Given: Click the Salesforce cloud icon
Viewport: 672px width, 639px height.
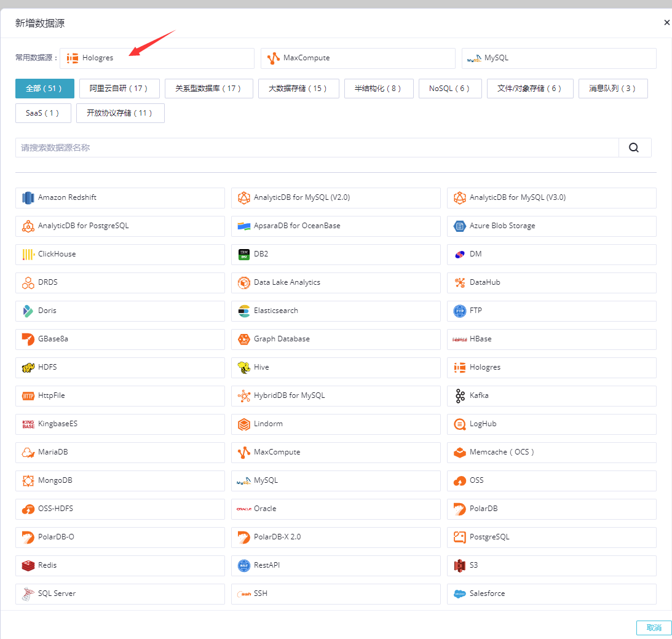Looking at the screenshot, I should click(460, 594).
